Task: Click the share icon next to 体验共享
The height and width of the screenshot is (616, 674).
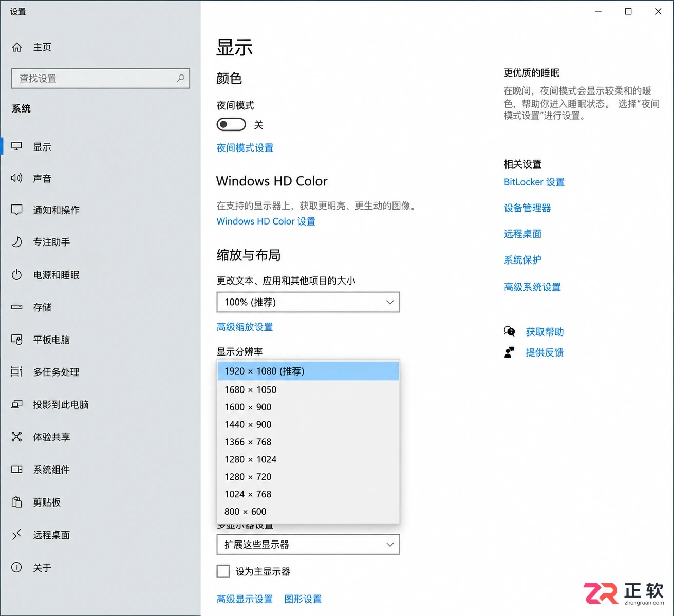Action: point(17,437)
